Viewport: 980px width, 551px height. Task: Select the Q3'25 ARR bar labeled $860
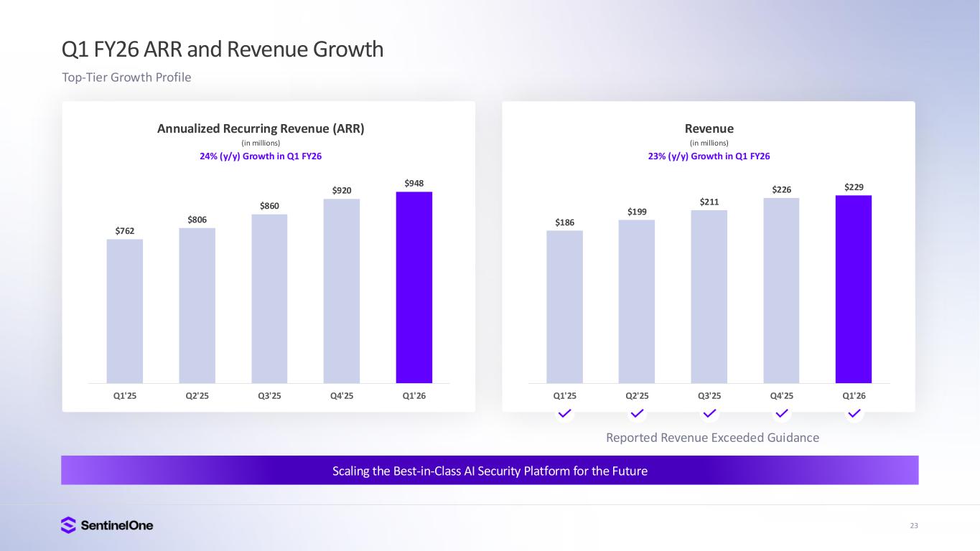(x=269, y=298)
